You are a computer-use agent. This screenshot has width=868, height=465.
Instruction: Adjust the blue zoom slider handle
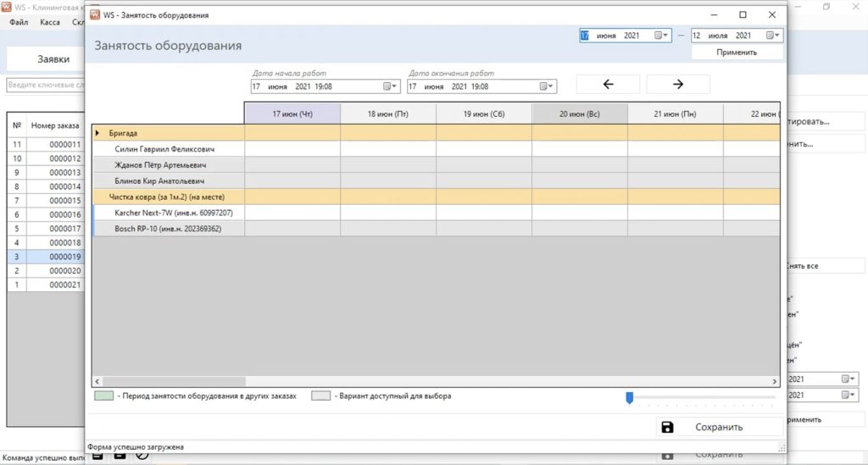630,397
